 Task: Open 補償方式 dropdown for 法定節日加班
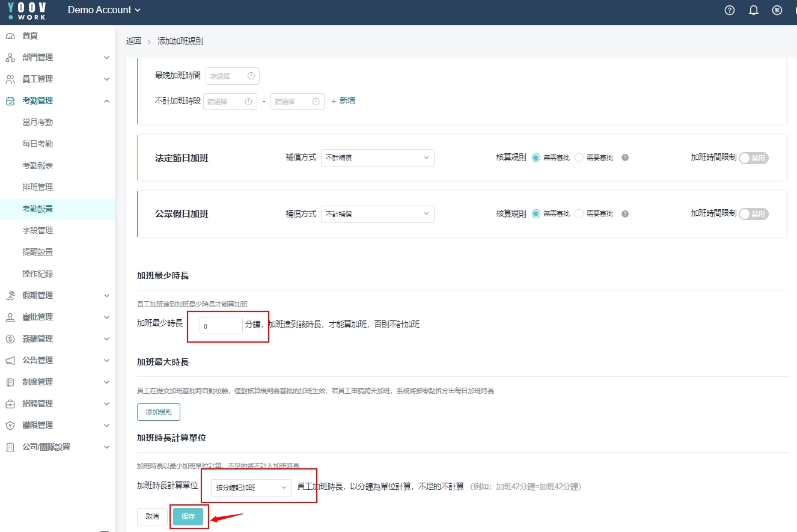(377, 158)
